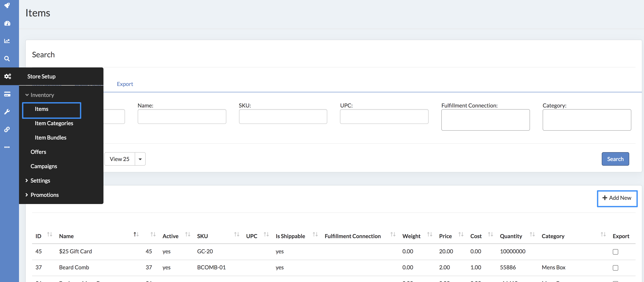Click the sidebar magnifier search icon

(7, 59)
